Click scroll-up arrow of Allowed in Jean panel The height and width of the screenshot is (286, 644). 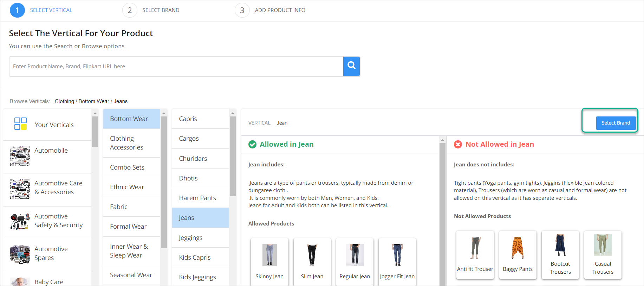[x=442, y=140]
